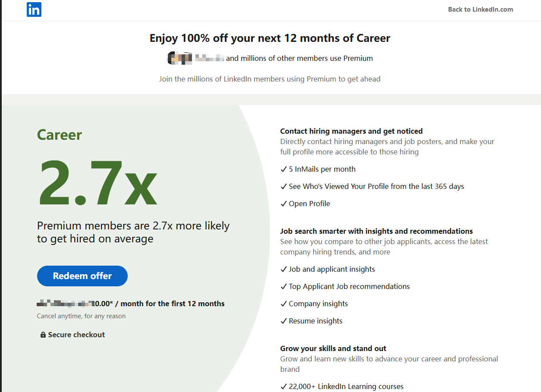Click the Cancel anytime, for any reason text
Screen dimensions: 541x392
tap(81, 316)
